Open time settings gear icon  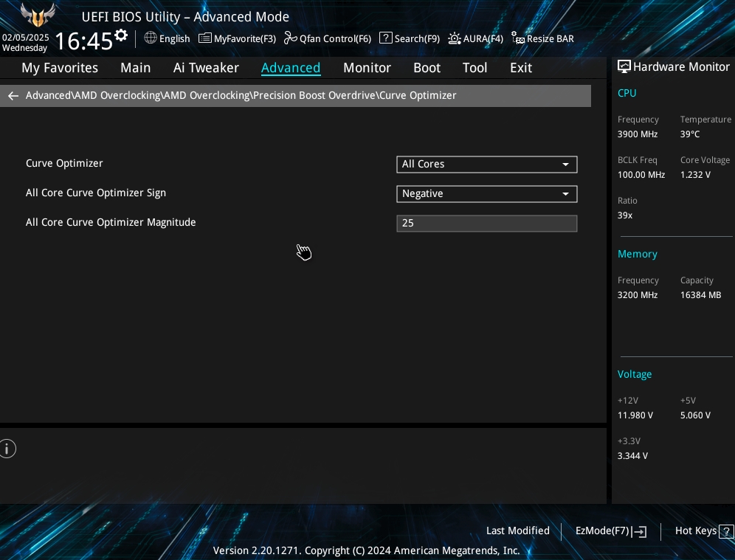(x=121, y=35)
